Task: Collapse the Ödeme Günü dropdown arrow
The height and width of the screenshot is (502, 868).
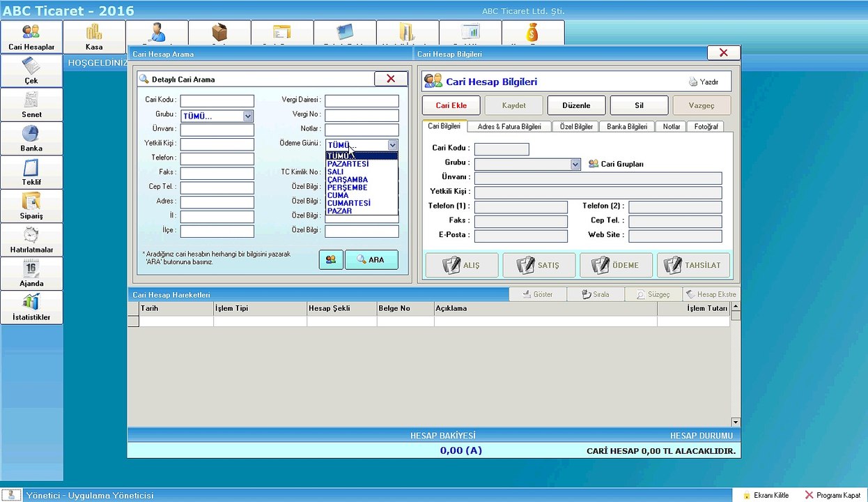Action: point(393,145)
